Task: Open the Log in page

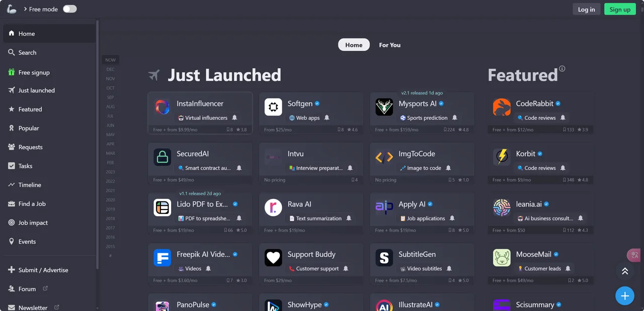Action: (x=586, y=9)
